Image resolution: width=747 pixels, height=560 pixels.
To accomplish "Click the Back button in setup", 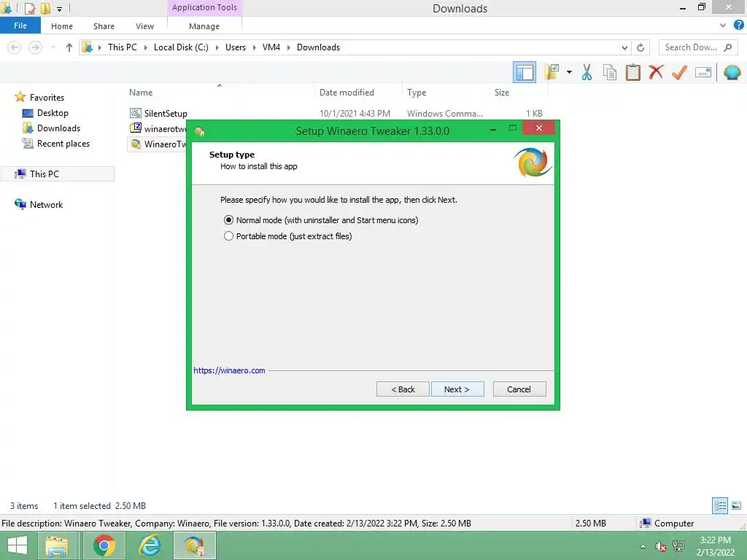I will [403, 389].
